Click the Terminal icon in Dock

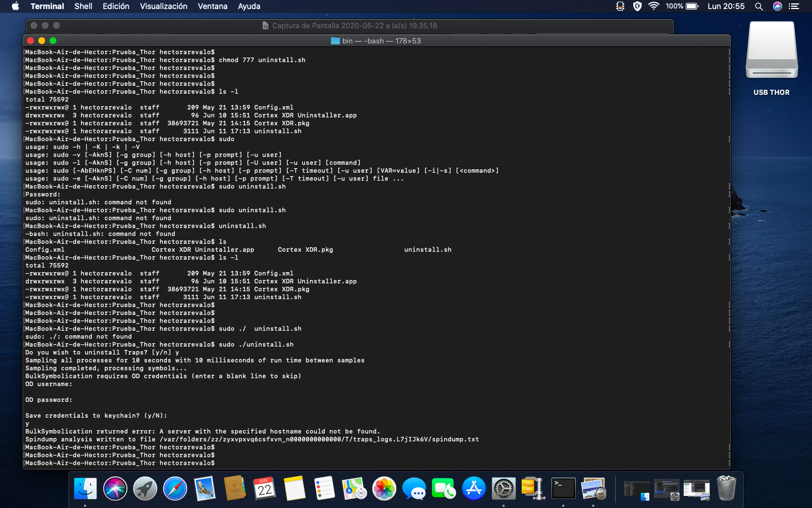[x=563, y=489]
